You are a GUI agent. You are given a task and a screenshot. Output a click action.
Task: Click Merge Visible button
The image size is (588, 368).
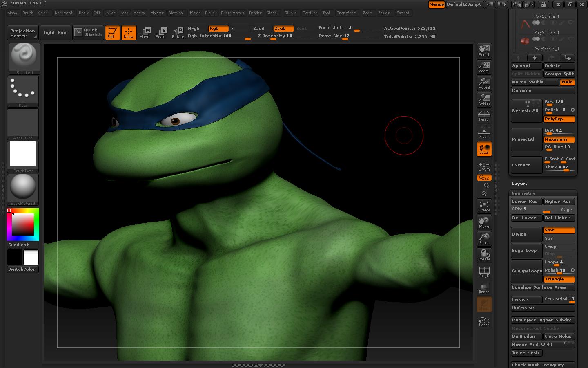pyautogui.click(x=535, y=82)
